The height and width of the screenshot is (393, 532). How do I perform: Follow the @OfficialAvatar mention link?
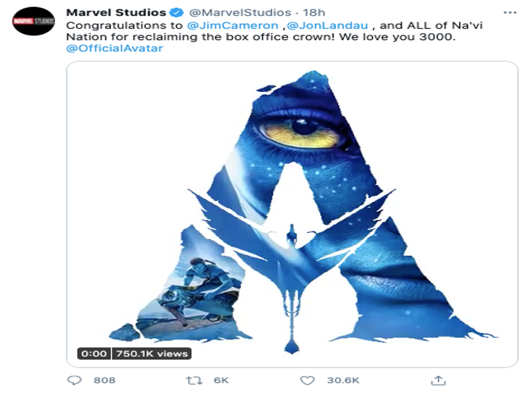[x=114, y=48]
